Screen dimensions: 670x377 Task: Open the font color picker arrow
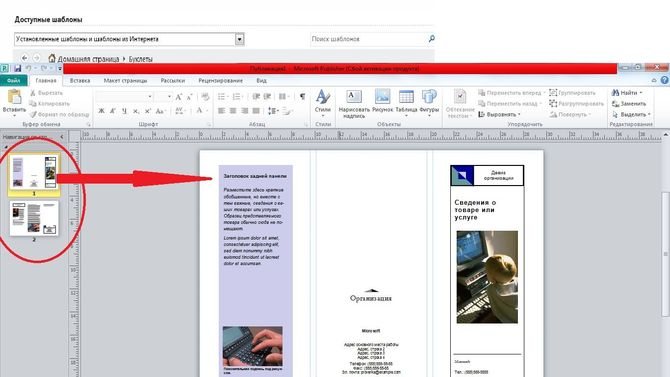point(207,111)
